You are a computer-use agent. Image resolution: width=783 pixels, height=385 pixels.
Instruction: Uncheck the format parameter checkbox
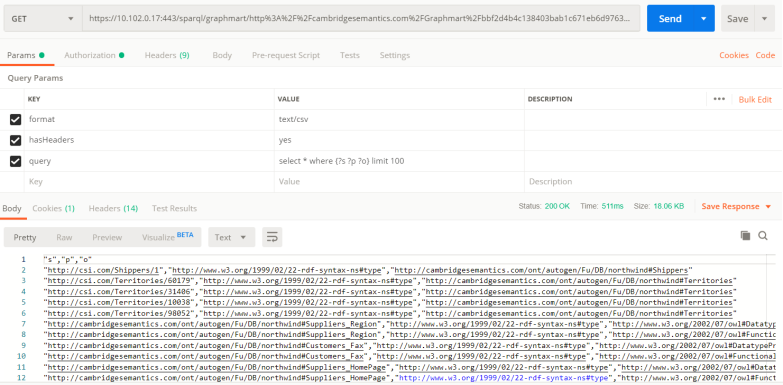15,119
